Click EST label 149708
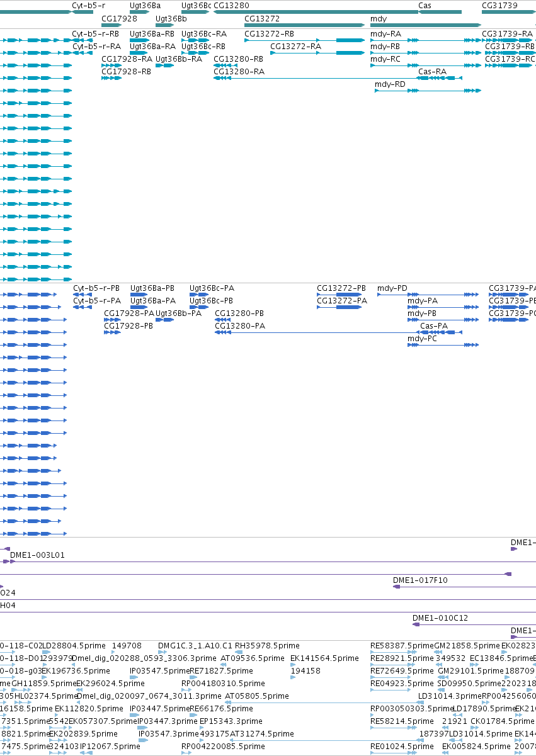Image resolution: width=536 pixels, height=756 pixels. pyautogui.click(x=127, y=645)
